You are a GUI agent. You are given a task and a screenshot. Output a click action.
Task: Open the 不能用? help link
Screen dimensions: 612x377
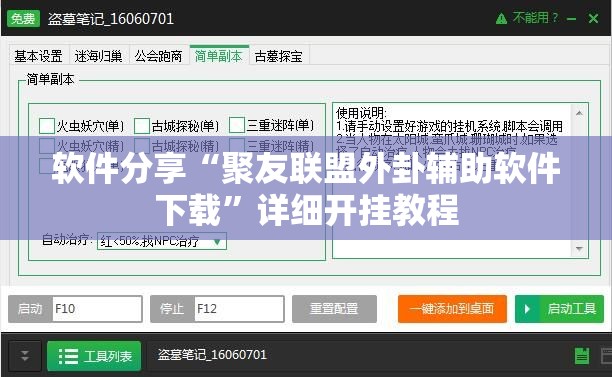535,18
